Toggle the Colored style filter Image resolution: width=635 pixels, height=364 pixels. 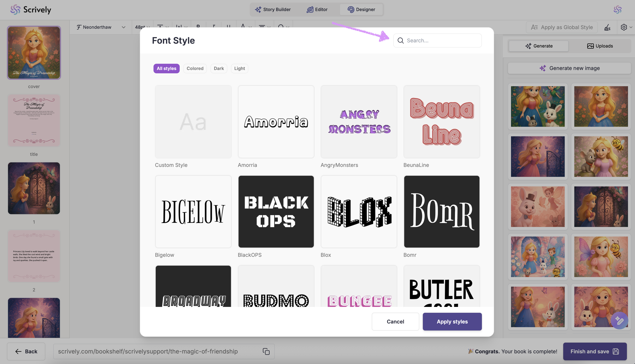click(195, 68)
